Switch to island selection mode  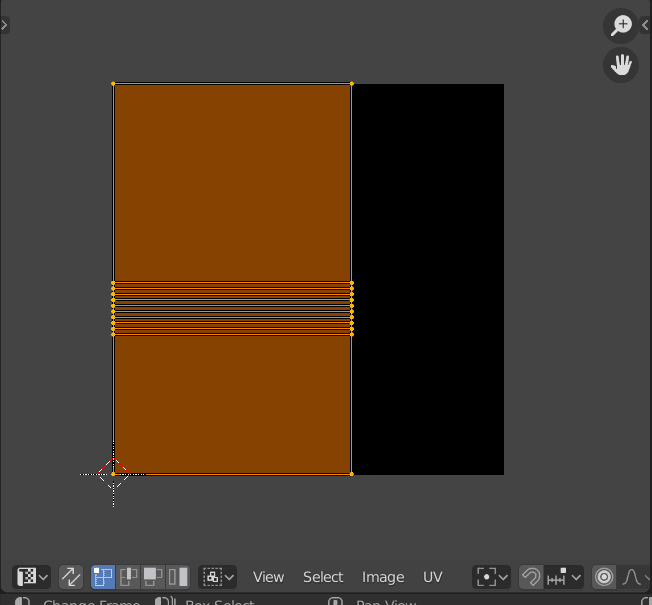178,577
